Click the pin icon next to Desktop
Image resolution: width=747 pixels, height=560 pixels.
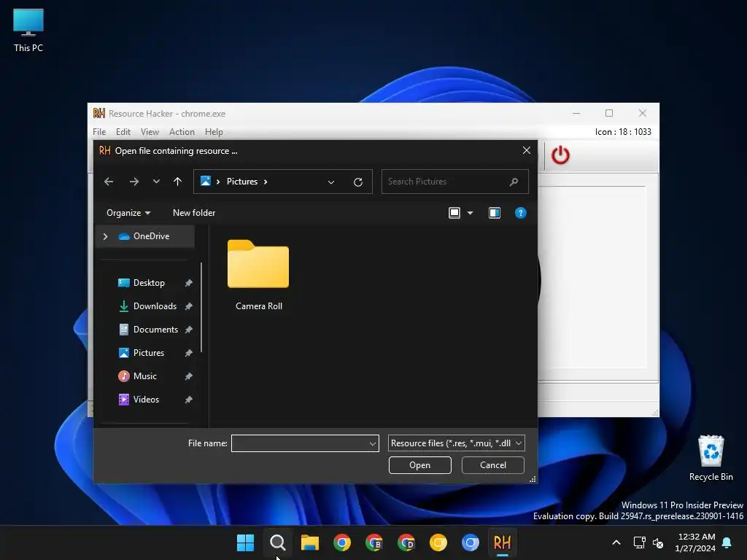(189, 283)
